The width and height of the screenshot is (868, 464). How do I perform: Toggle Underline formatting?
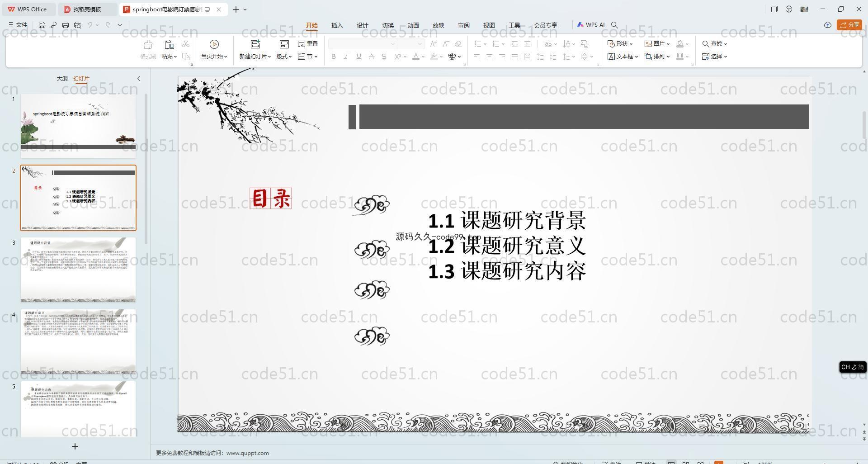pos(359,57)
